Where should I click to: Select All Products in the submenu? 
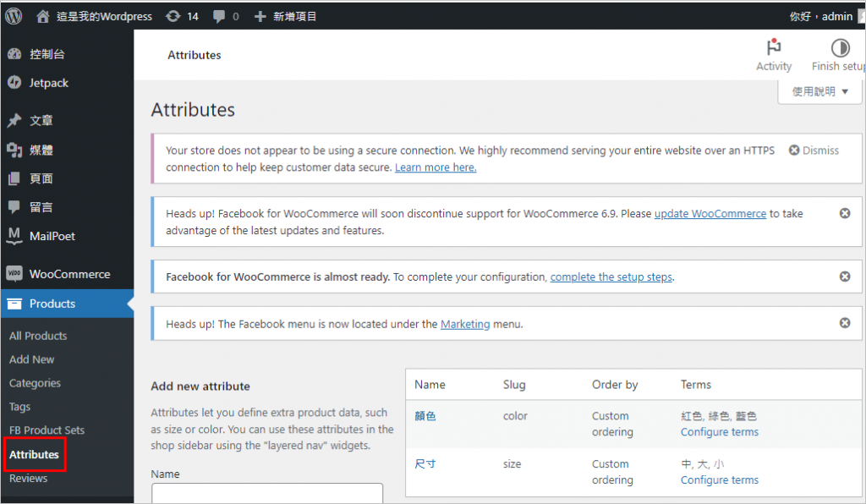(x=38, y=336)
